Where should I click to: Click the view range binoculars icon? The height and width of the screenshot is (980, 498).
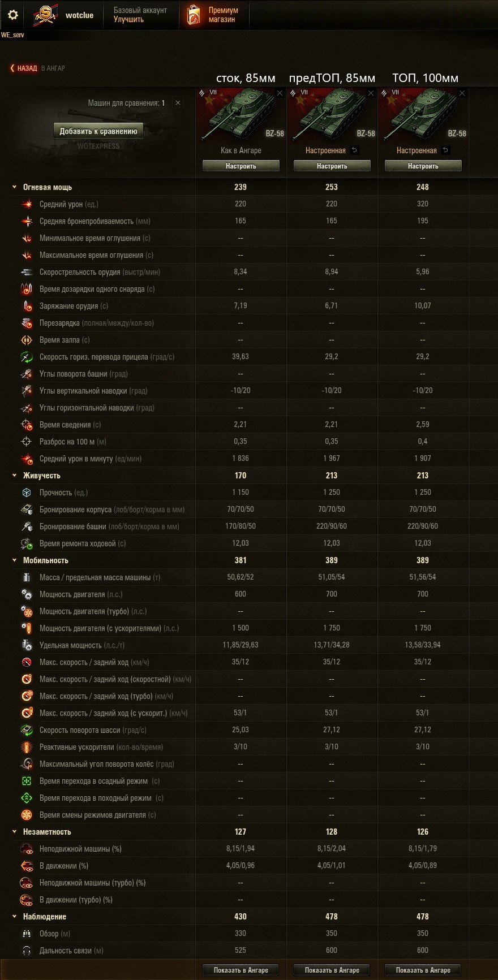[27, 934]
